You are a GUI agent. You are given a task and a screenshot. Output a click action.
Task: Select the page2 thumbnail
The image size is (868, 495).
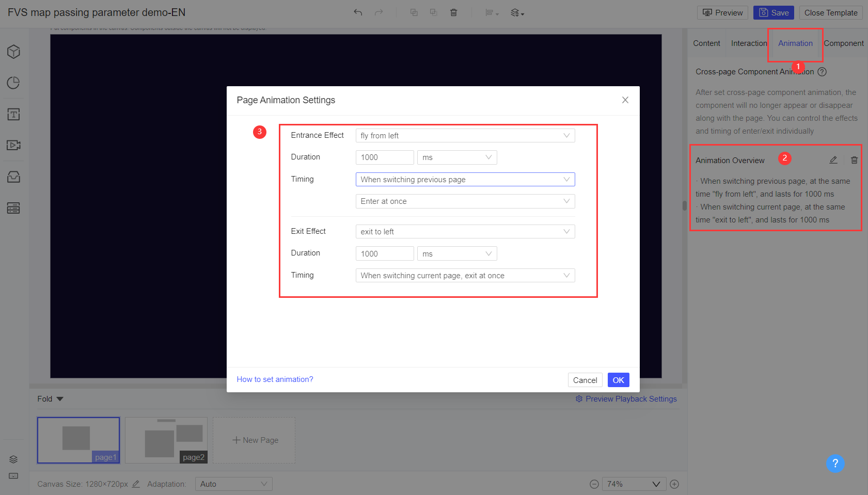166,440
